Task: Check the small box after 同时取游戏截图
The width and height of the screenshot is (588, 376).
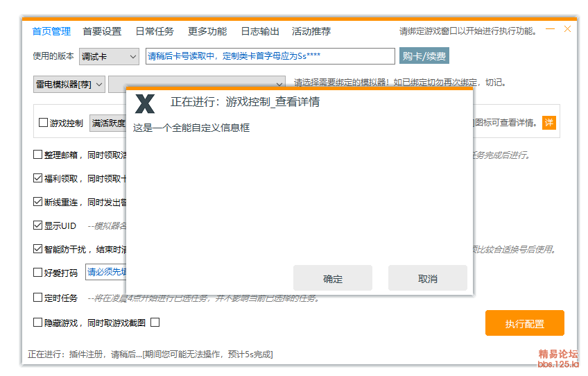Action: pos(155,323)
